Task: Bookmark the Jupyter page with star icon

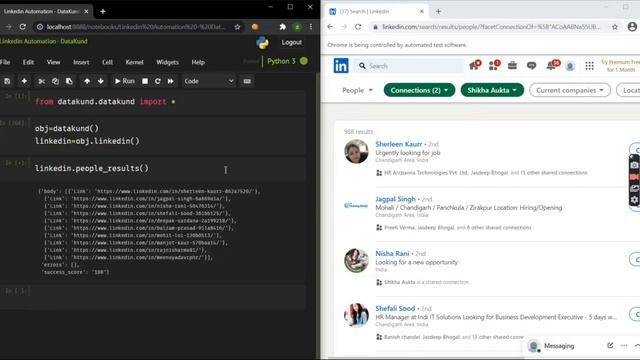Action: (237, 27)
